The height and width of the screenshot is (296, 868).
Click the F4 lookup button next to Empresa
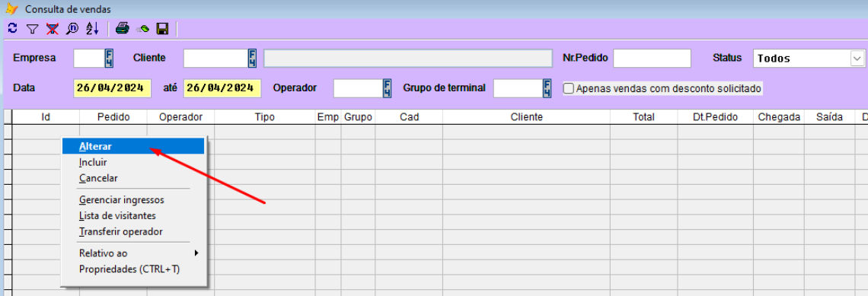[109, 58]
